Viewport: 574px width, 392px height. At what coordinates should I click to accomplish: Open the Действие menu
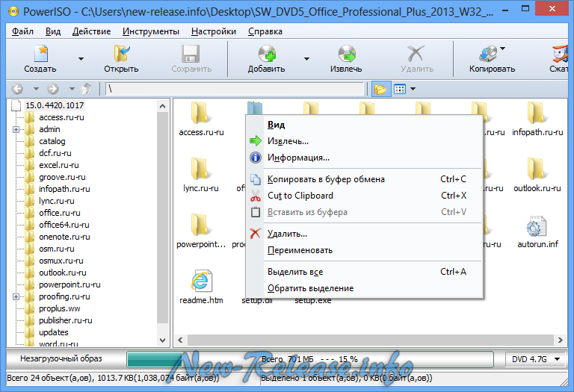(x=91, y=31)
